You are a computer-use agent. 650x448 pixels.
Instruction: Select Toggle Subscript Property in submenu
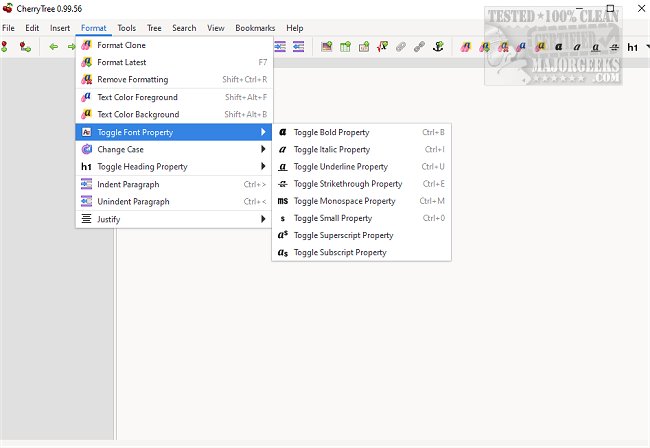click(x=361, y=252)
